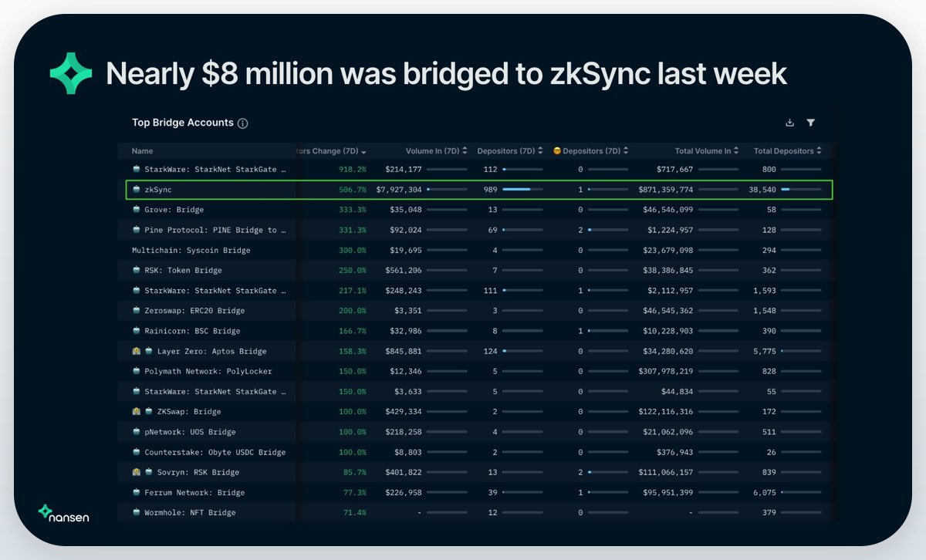The width and height of the screenshot is (926, 560).
Task: Click the $111,066,157 total volume value
Action: pyautogui.click(x=665, y=472)
